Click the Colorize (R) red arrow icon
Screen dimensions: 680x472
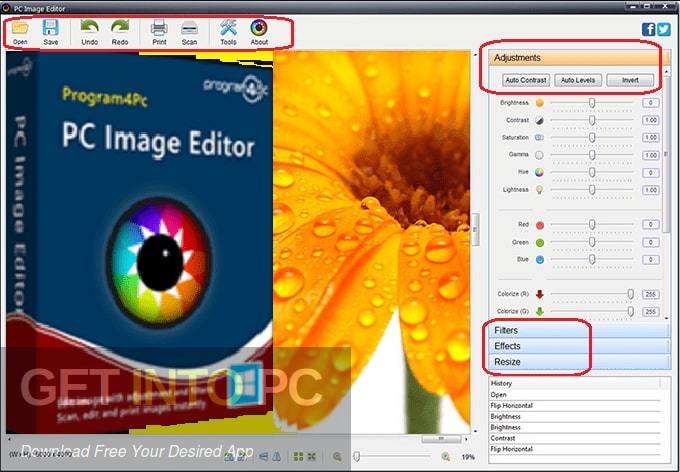pos(539,295)
